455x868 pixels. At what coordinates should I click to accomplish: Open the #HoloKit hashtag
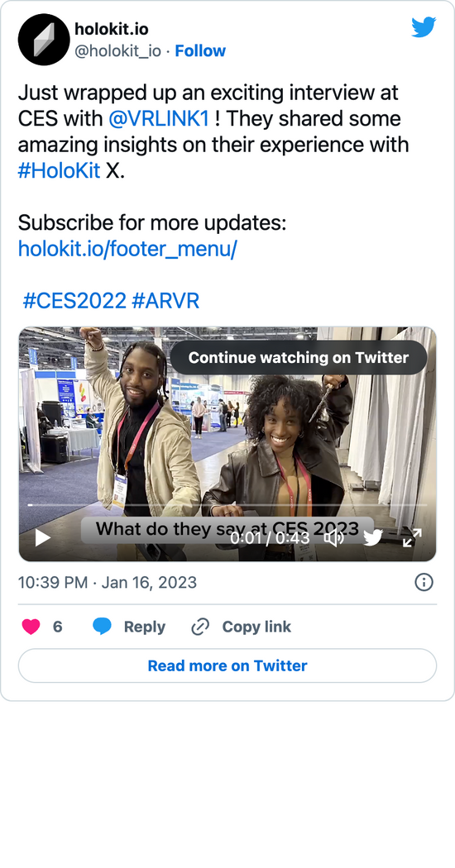point(60,171)
